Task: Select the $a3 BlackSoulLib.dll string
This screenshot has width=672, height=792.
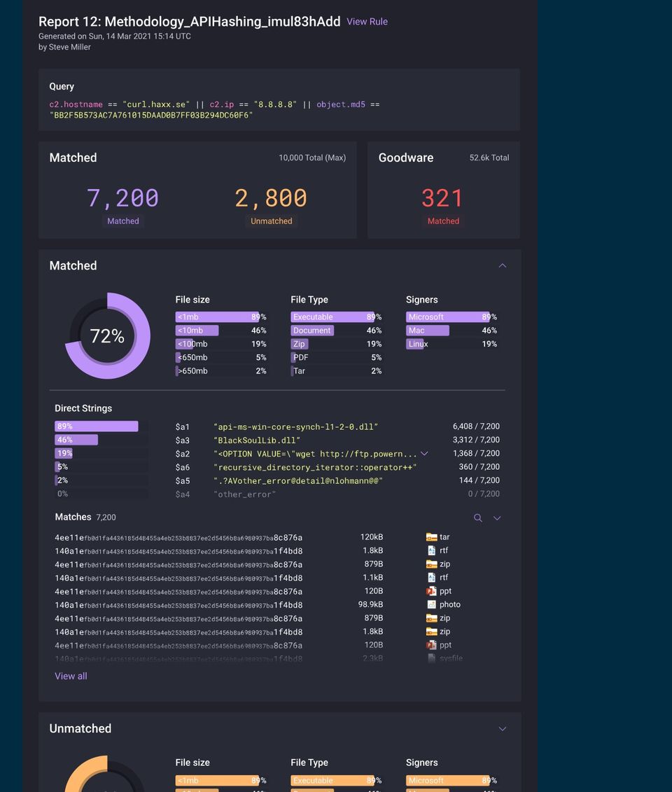Action: [x=257, y=440]
